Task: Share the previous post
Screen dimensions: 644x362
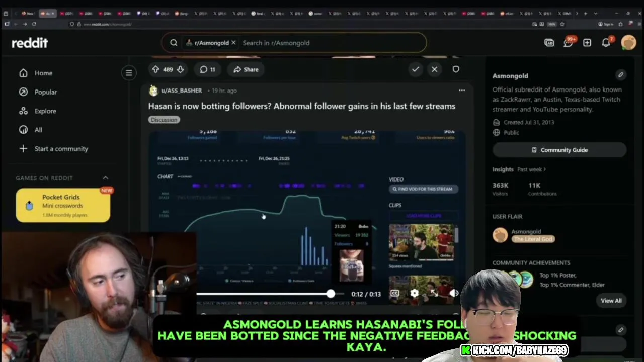Action: coord(246,69)
